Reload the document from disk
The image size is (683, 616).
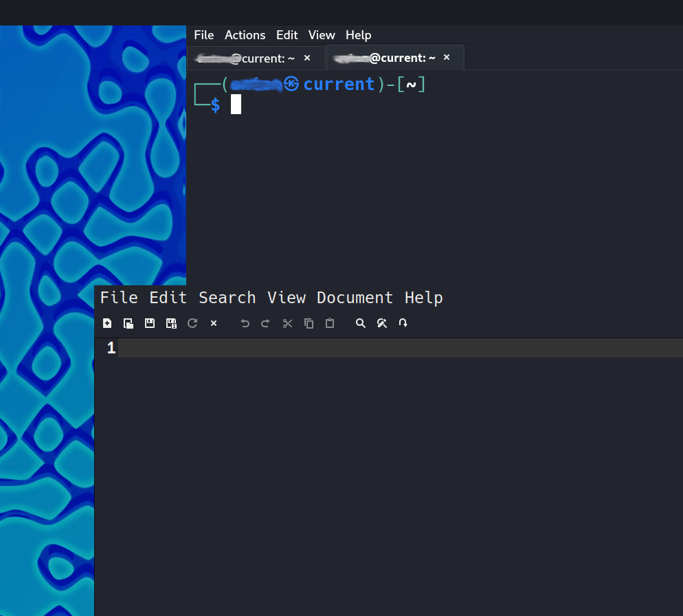coord(192,323)
